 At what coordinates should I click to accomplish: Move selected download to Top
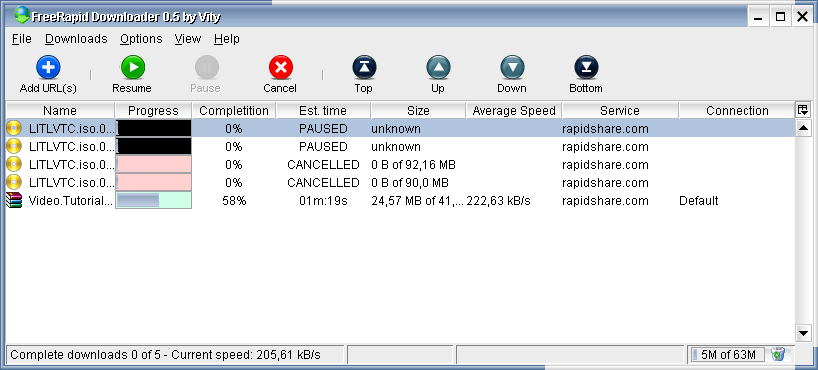click(x=364, y=67)
